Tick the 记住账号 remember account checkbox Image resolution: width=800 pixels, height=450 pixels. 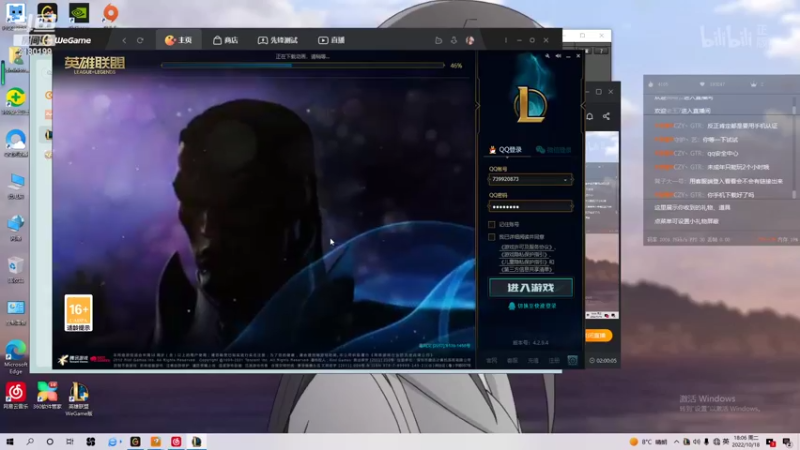[x=491, y=224]
